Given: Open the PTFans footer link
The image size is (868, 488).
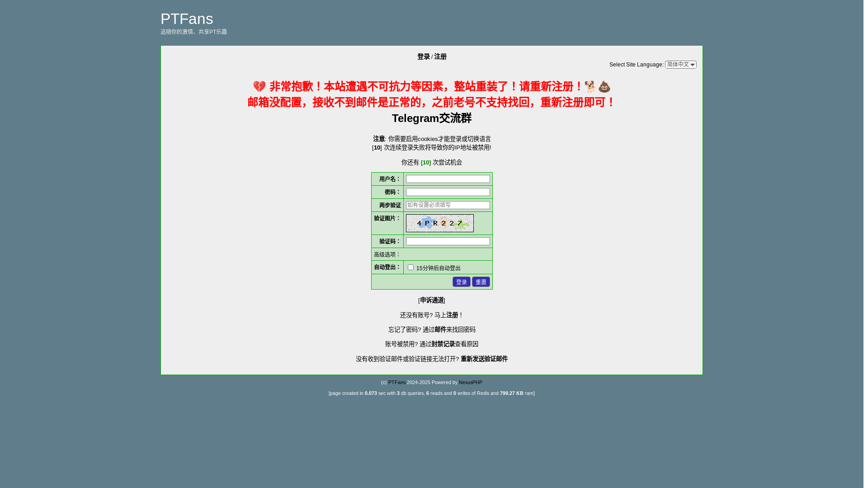Looking at the screenshot, I should click(x=396, y=383).
